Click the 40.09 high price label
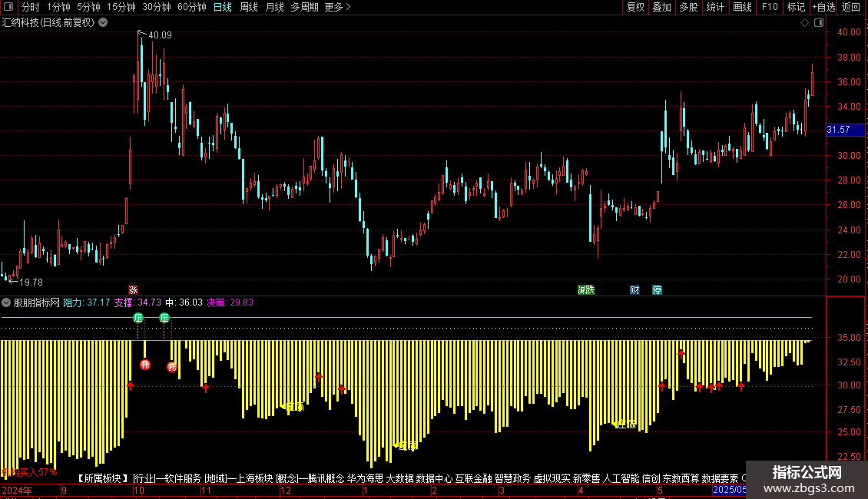Image resolution: width=868 pixels, height=499 pixels. click(x=160, y=35)
